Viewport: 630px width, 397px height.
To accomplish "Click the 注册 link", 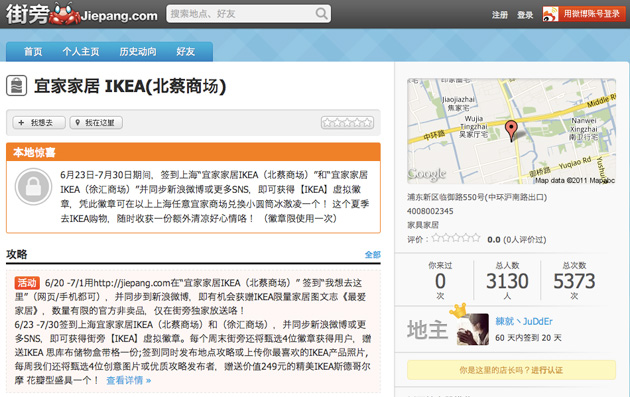I will [x=500, y=15].
